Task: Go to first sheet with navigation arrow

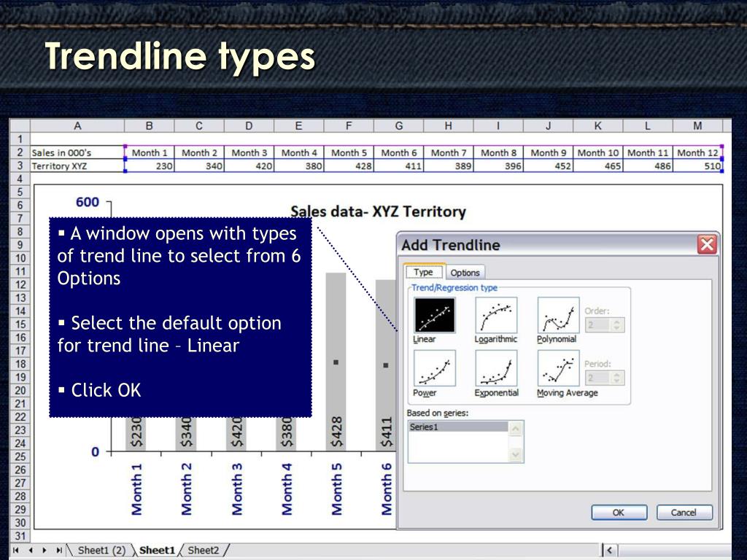Action: (x=16, y=551)
